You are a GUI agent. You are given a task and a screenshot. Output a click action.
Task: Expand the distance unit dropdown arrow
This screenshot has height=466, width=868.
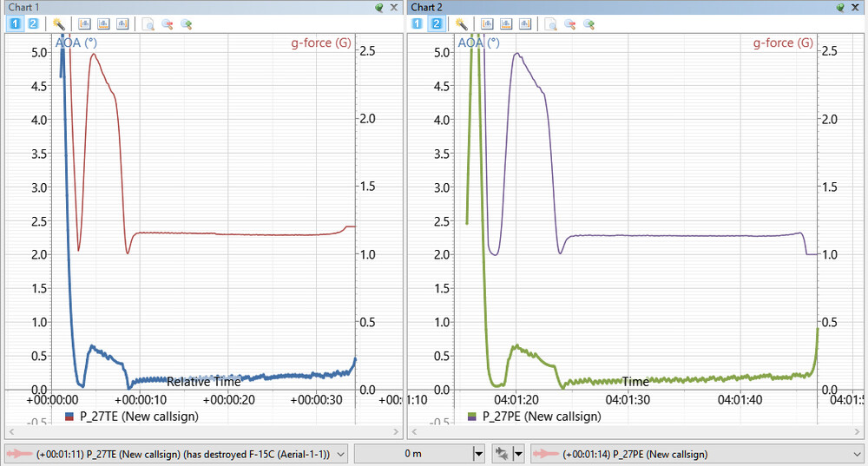[479, 454]
